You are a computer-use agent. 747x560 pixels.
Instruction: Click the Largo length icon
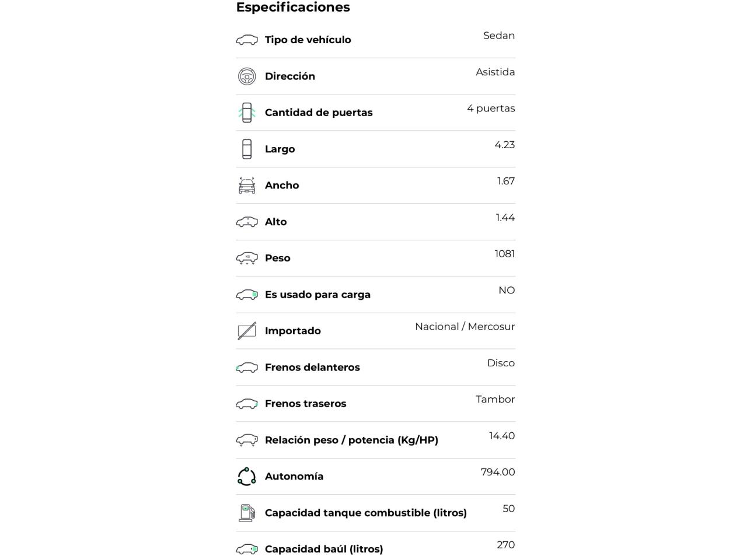tap(247, 149)
